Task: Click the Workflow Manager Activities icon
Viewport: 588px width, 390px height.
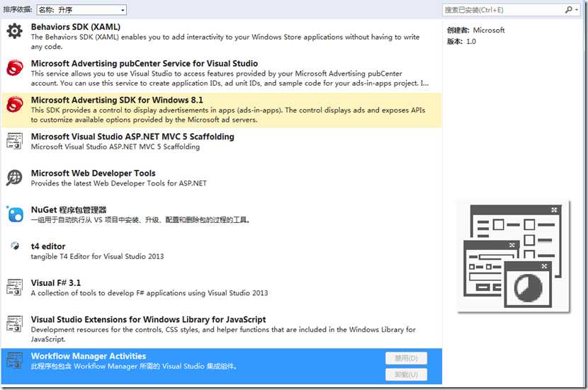Action: [14, 360]
